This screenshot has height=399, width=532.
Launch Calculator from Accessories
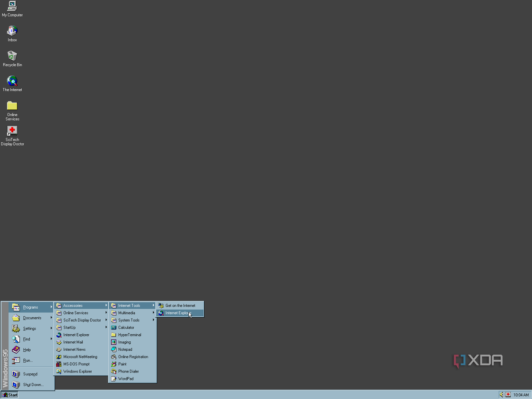click(x=133, y=328)
